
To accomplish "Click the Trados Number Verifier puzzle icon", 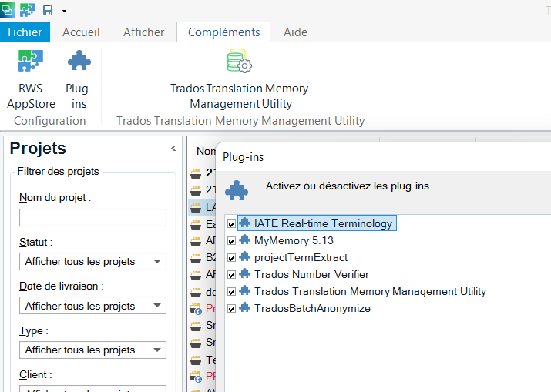I will (244, 273).
